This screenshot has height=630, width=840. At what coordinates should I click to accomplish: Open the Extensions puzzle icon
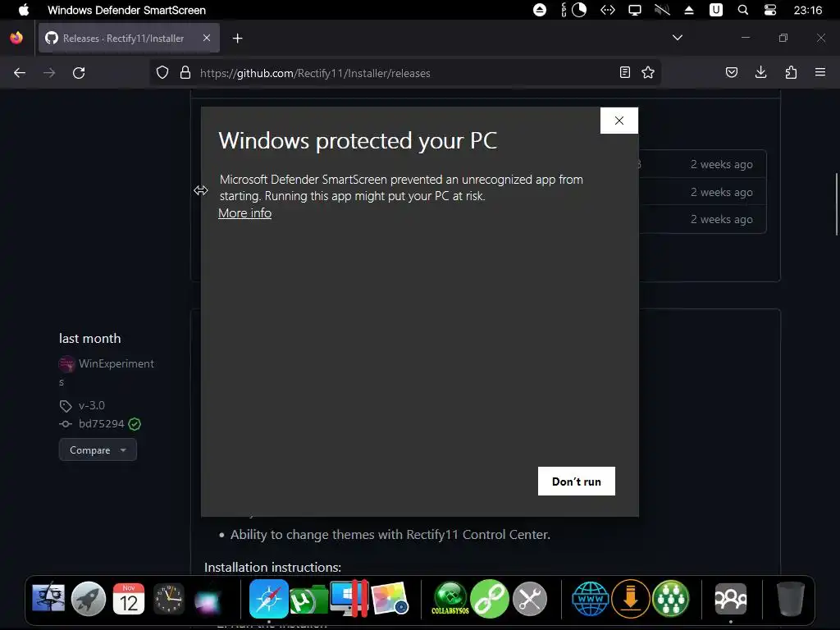[x=791, y=72]
